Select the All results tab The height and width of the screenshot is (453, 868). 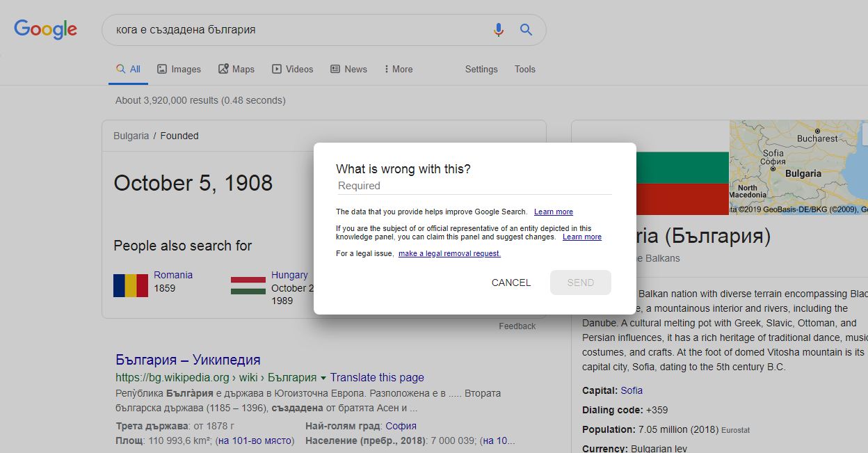point(128,69)
